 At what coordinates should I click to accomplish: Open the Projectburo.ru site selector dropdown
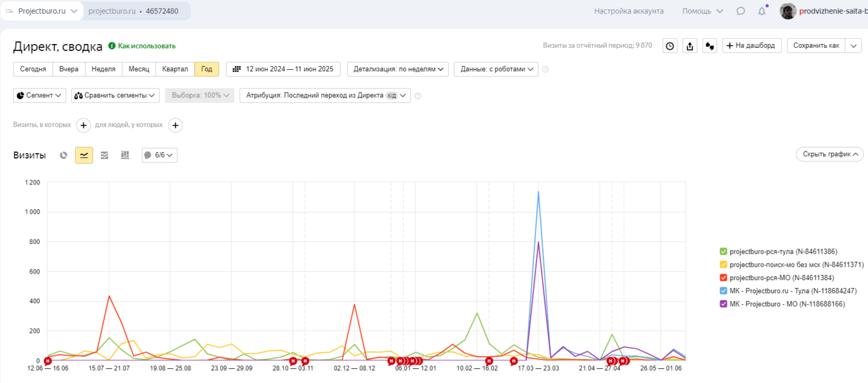coord(42,11)
